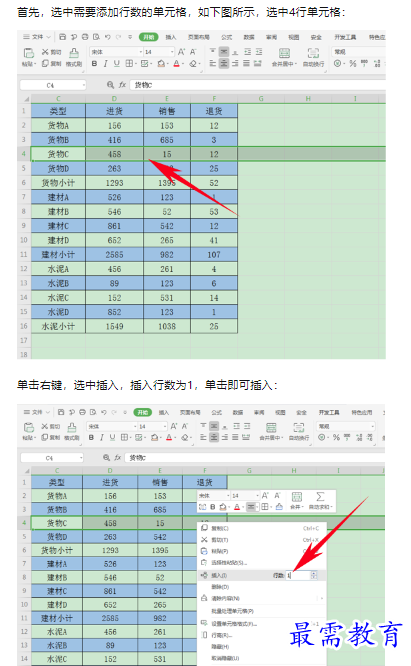
Task: Click Wrap Text (自动换行) in lower spreadsheet
Action: [299, 431]
